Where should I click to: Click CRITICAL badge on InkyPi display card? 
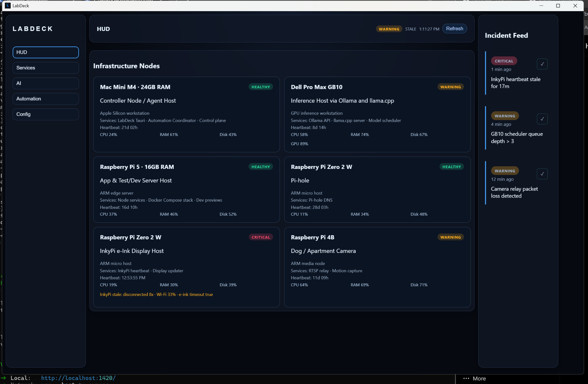coord(261,237)
